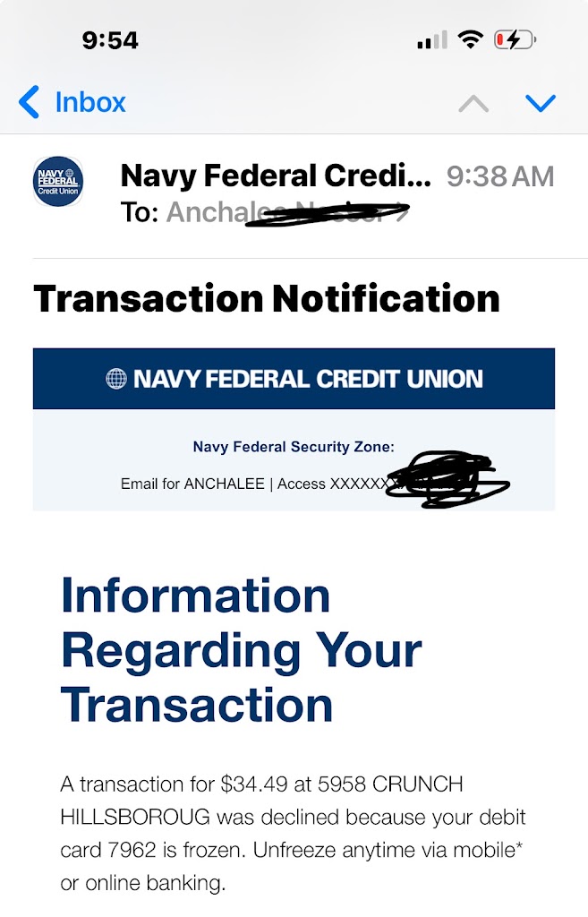Show previous message with up arrow
Screen dimensions: 588x917
473,104
